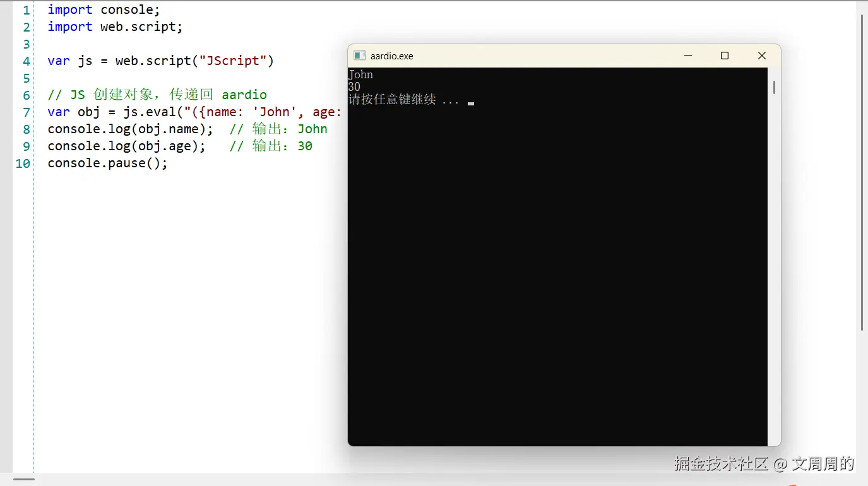The width and height of the screenshot is (868, 486).
Task: Click line number 4 in the gutter
Action: pyautogui.click(x=26, y=61)
